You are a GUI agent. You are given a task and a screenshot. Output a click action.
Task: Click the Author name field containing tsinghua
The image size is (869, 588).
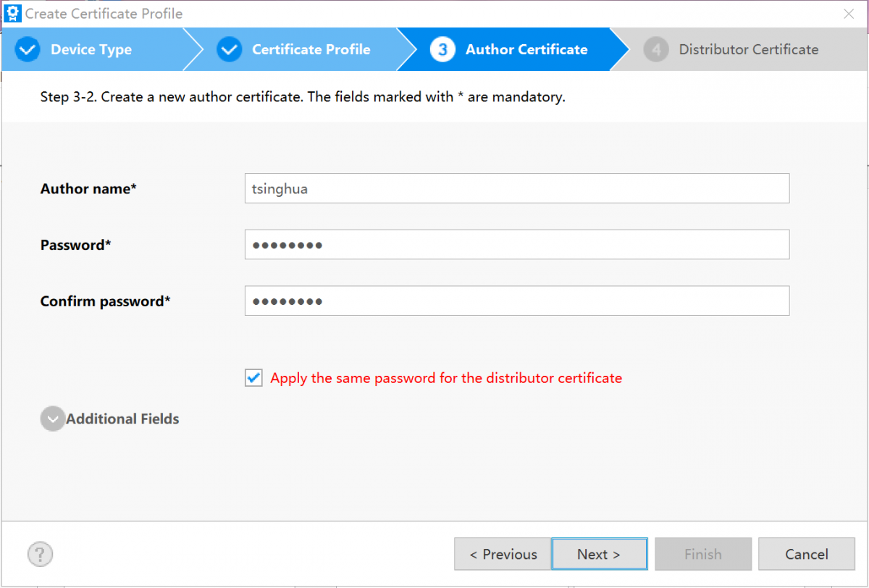pyautogui.click(x=516, y=188)
